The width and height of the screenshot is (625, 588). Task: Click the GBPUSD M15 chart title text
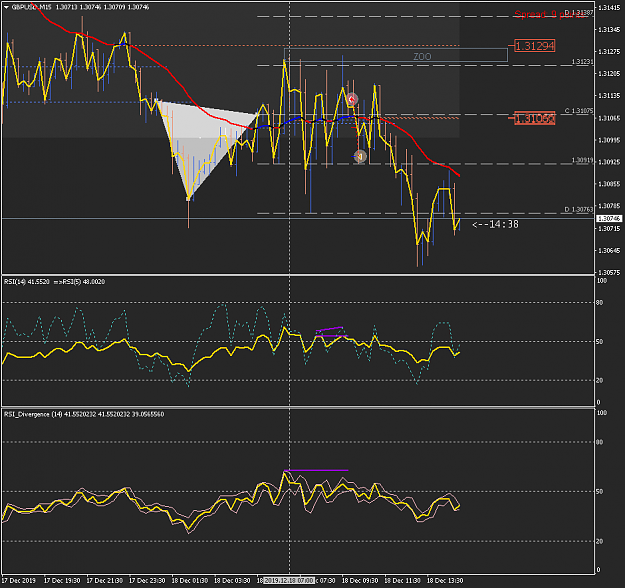coord(31,7)
